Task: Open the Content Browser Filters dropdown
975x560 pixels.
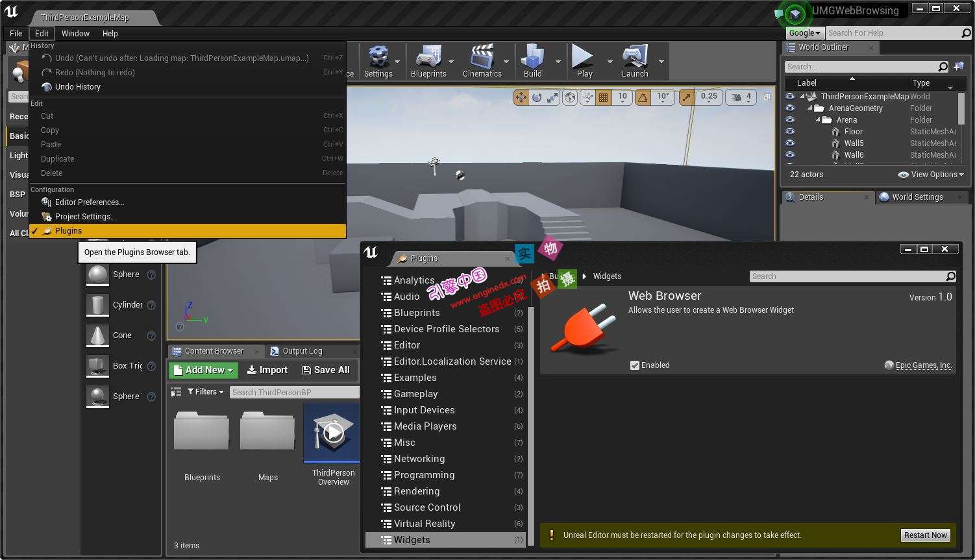Action: [206, 392]
